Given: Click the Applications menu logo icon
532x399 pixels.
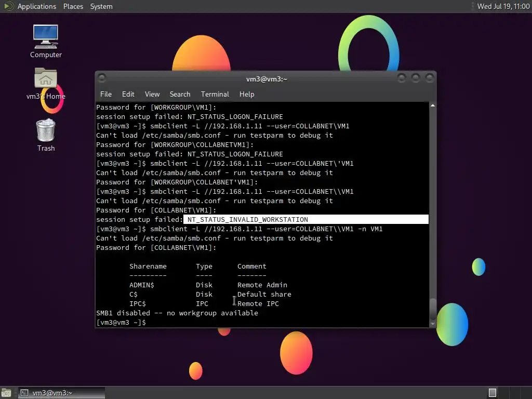Looking at the screenshot, I should click(9, 6).
